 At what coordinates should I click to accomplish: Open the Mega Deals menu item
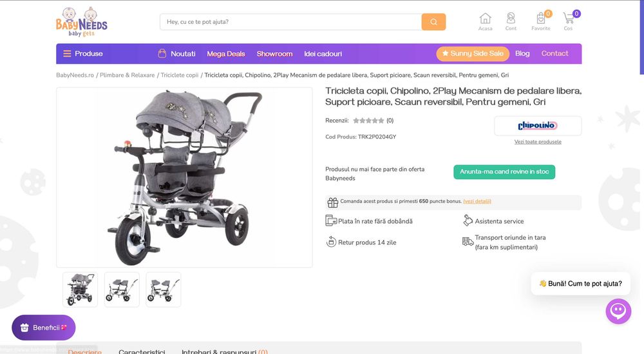(226, 54)
